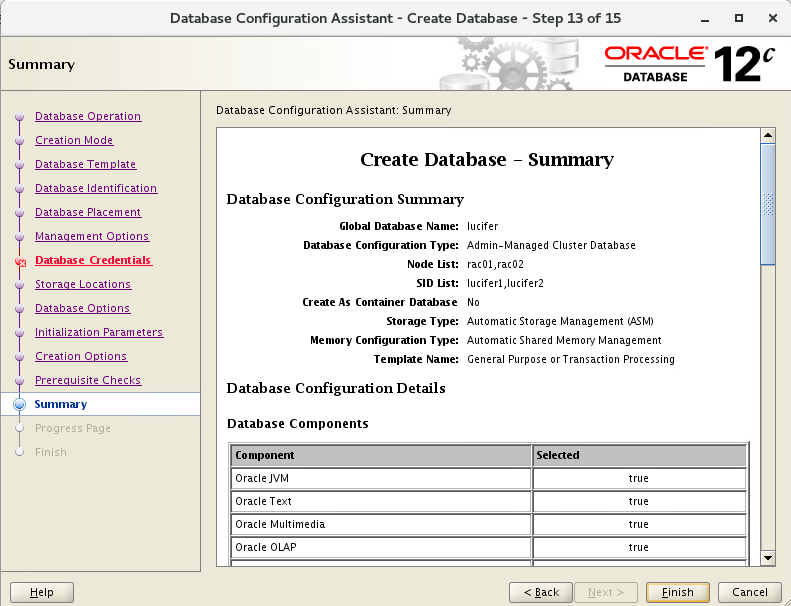Click the Database Operation step bullet
Viewport: 791px width, 606px height.
pos(20,117)
